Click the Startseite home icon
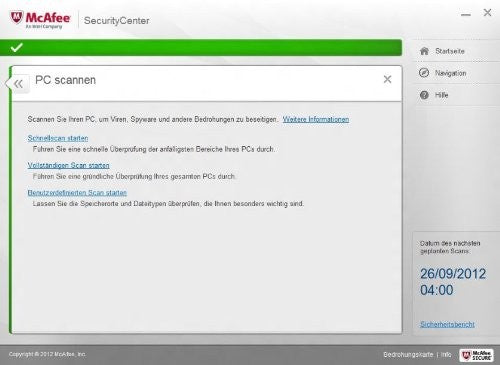 pos(424,51)
